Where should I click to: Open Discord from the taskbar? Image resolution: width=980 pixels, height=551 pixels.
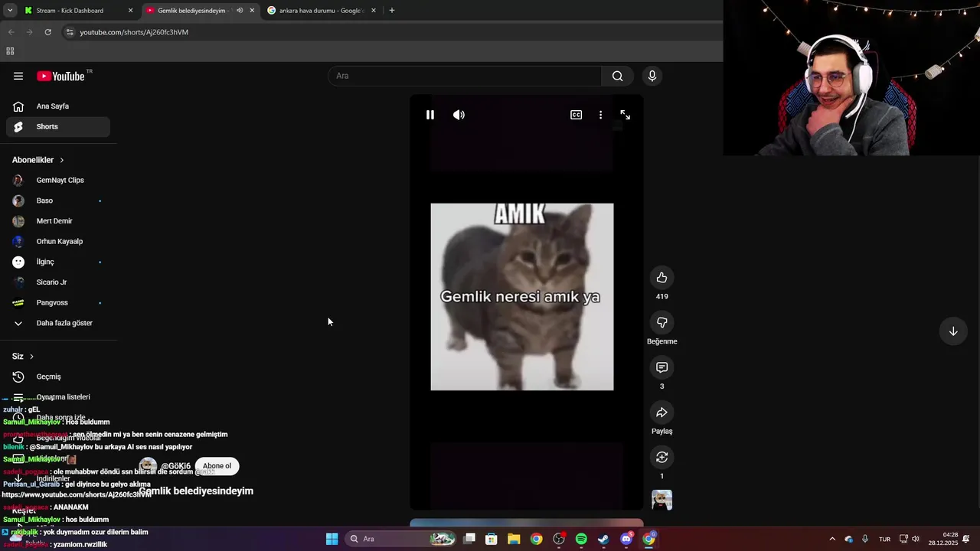626,539
